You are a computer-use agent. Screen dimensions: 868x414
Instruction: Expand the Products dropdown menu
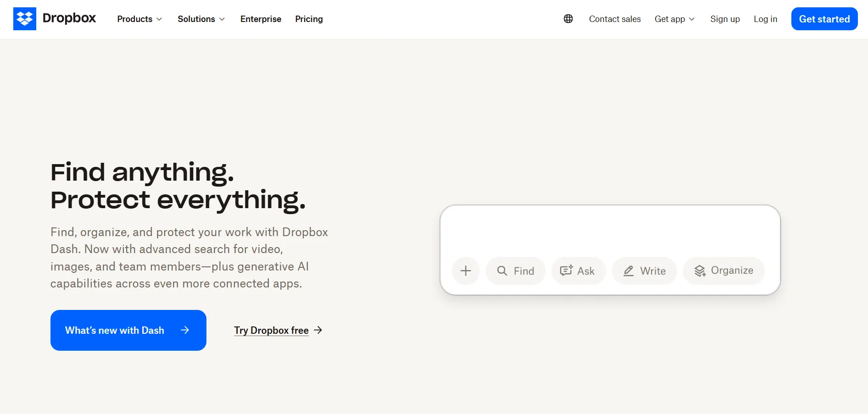[x=139, y=19]
